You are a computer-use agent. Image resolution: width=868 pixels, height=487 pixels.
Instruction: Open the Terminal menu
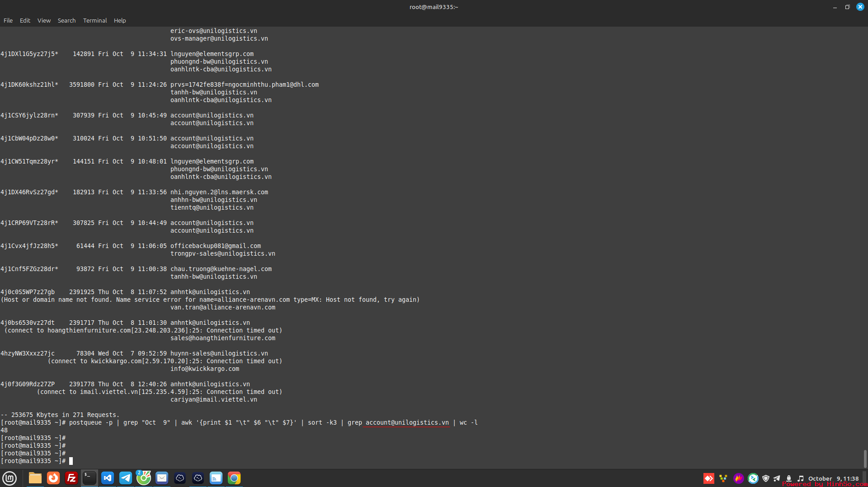click(95, 20)
